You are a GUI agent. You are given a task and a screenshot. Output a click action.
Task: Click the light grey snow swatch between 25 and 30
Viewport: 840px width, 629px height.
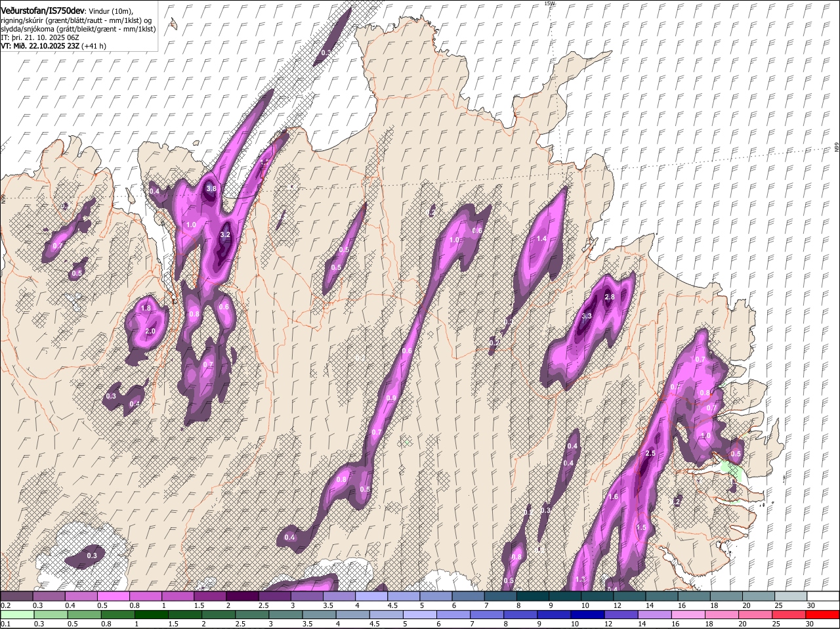click(791, 596)
